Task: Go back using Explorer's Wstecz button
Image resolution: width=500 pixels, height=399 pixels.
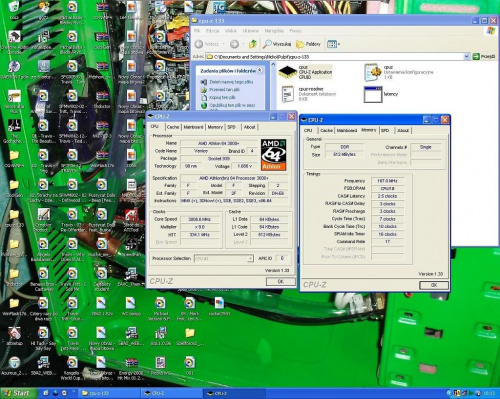Action: (207, 44)
